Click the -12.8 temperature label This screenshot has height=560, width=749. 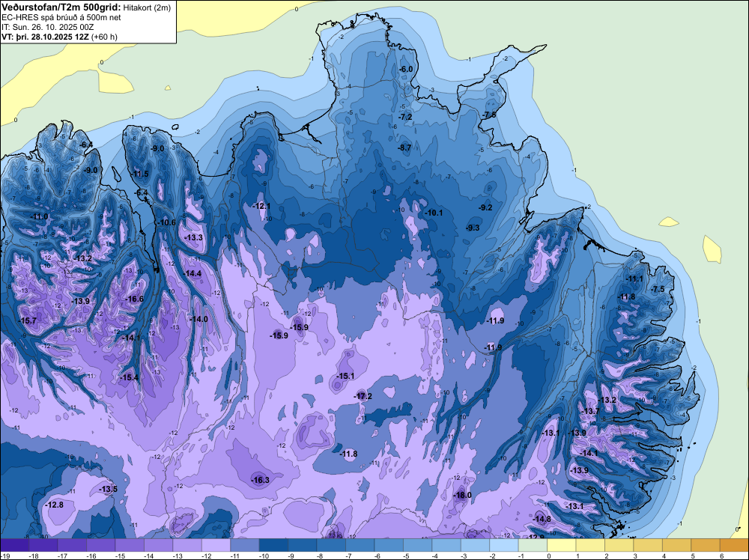pos(53,505)
